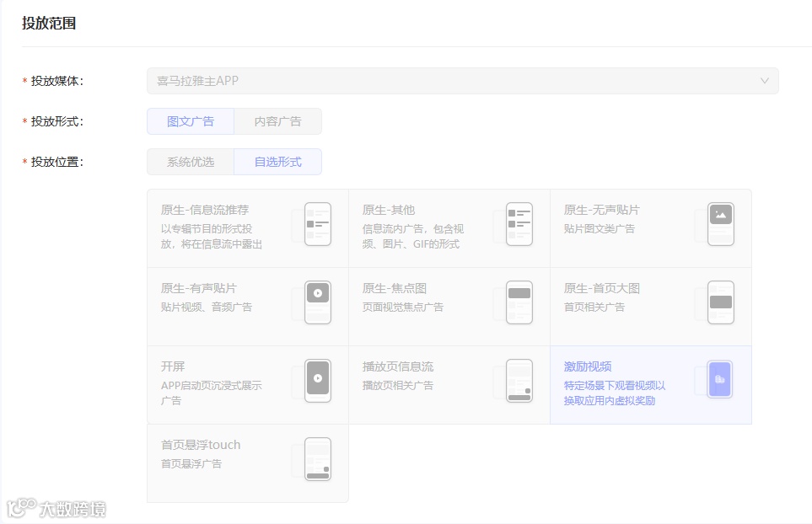Select the 原生-信息流推荐 card title

point(205,210)
